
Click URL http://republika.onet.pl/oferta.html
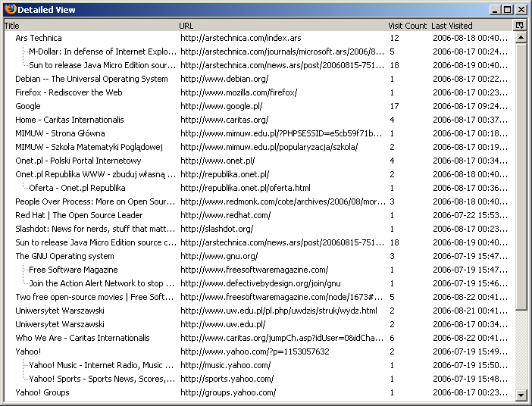tap(246, 188)
